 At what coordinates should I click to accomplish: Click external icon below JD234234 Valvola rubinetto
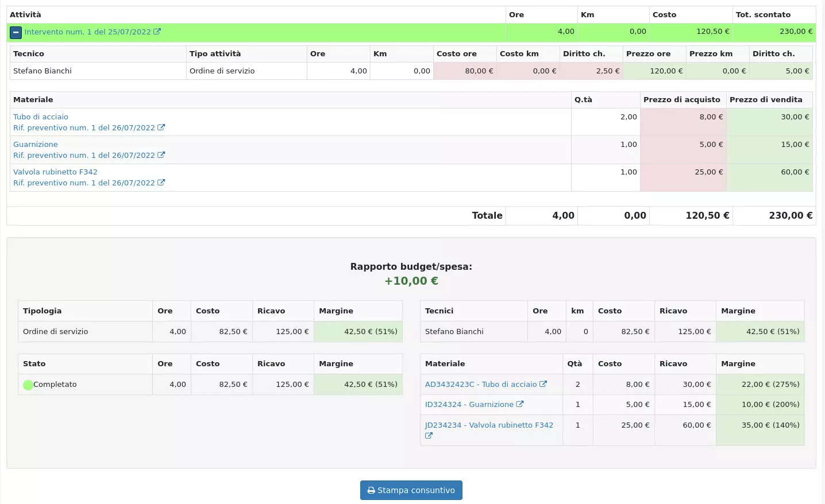(429, 436)
